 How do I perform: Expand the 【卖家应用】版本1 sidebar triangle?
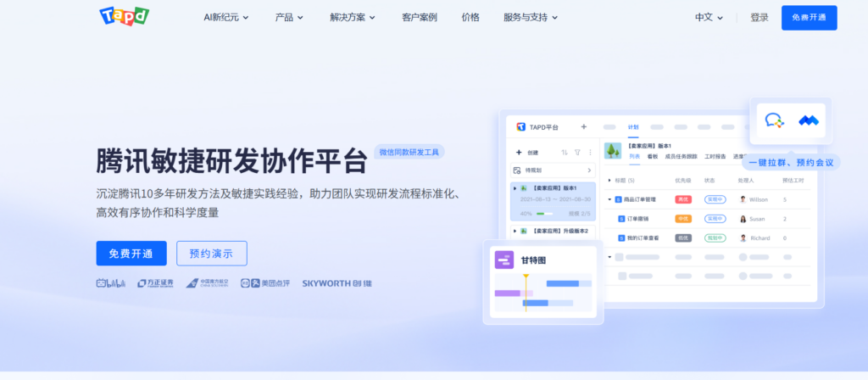[x=515, y=188]
